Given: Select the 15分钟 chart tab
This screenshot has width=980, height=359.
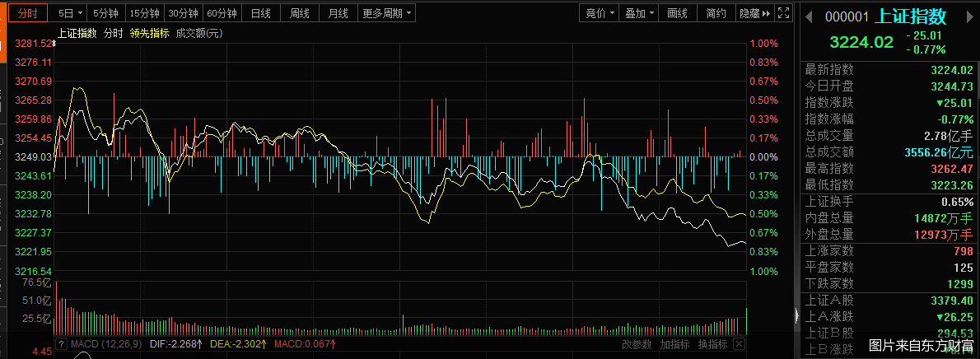Looking at the screenshot, I should tap(143, 13).
